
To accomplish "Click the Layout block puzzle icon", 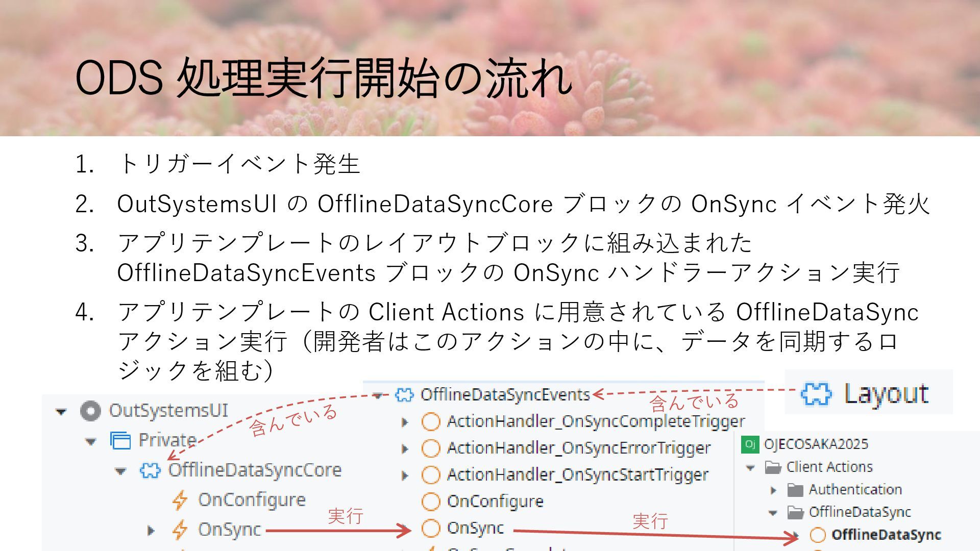I will [816, 394].
